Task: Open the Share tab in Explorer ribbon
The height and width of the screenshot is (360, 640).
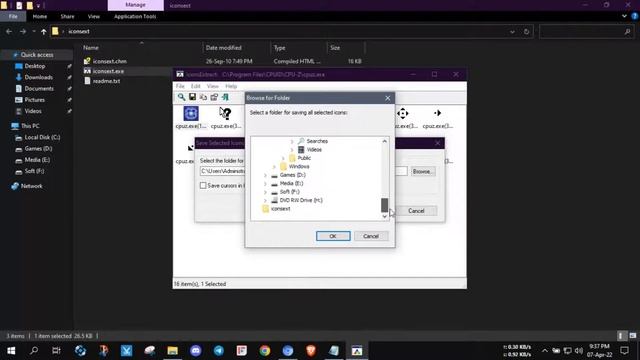Action: coord(67,16)
